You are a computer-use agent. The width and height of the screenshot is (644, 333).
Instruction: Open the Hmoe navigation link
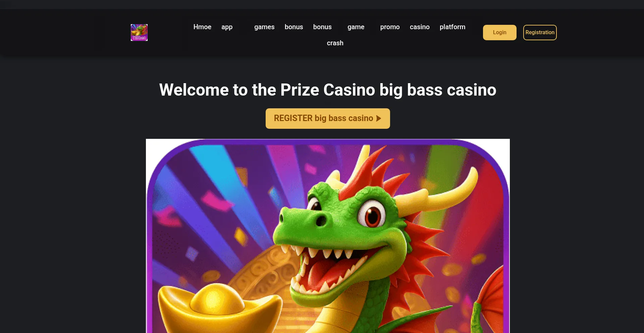[x=202, y=27]
